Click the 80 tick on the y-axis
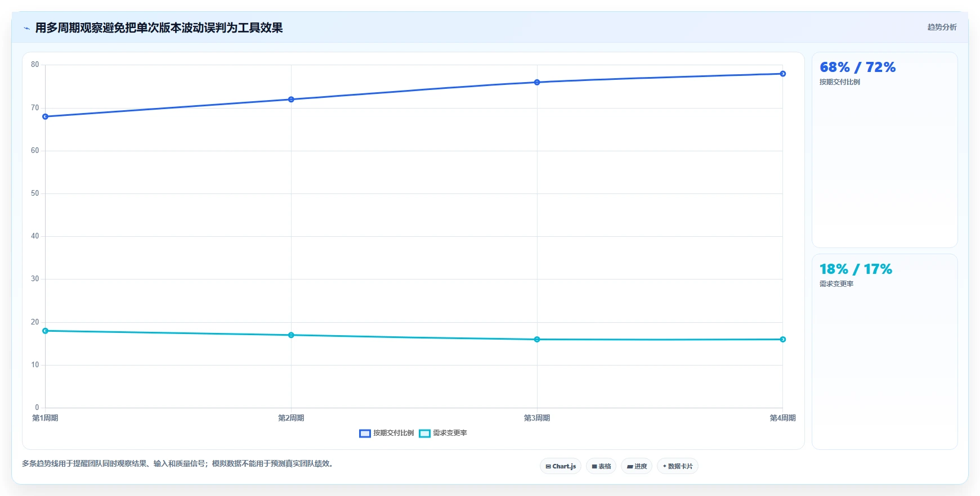 pos(35,65)
